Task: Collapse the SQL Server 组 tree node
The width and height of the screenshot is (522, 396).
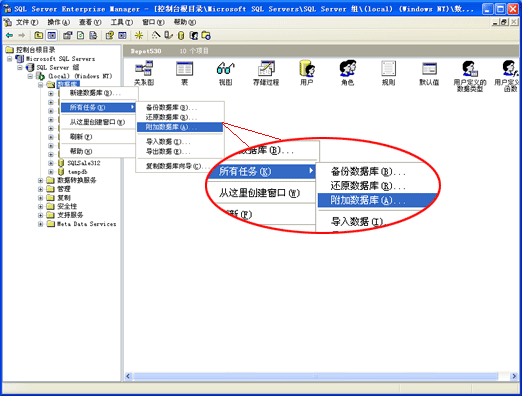Action: (x=20, y=67)
